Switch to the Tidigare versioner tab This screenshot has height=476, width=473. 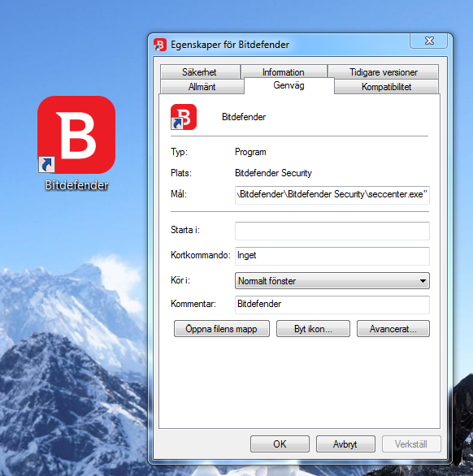383,72
